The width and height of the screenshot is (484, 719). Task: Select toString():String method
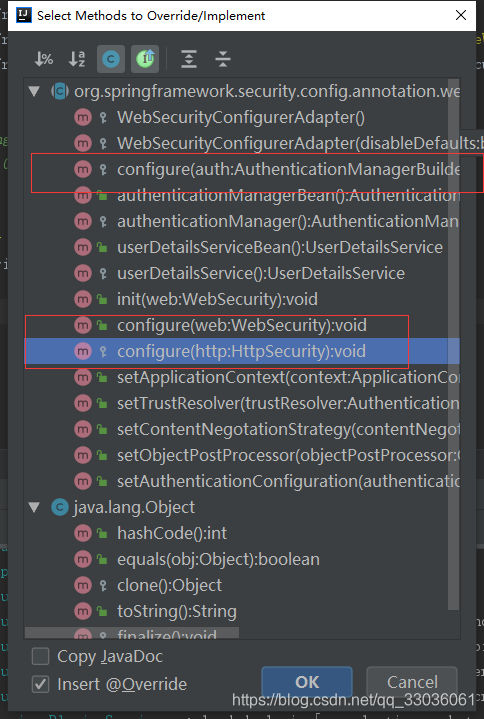(x=242, y=611)
